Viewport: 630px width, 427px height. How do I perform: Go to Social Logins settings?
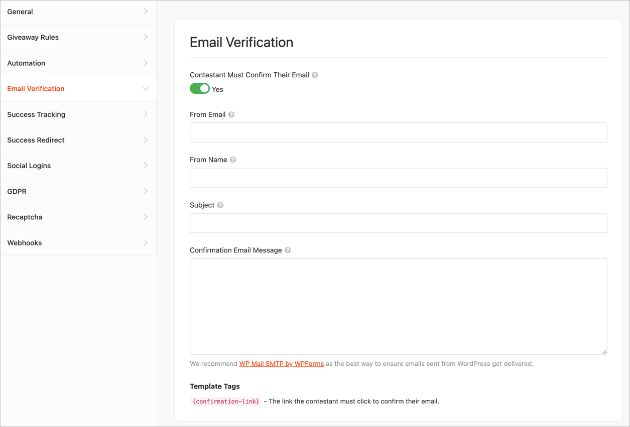(29, 166)
